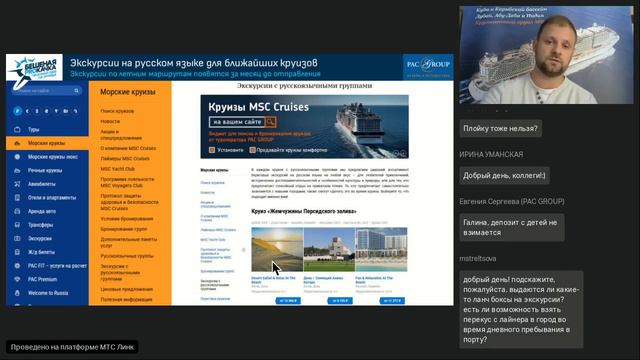The width and height of the screenshot is (640, 360).
Task: Open Дополнительные пакеты услуг in the orange submenu
Action: pos(129,242)
